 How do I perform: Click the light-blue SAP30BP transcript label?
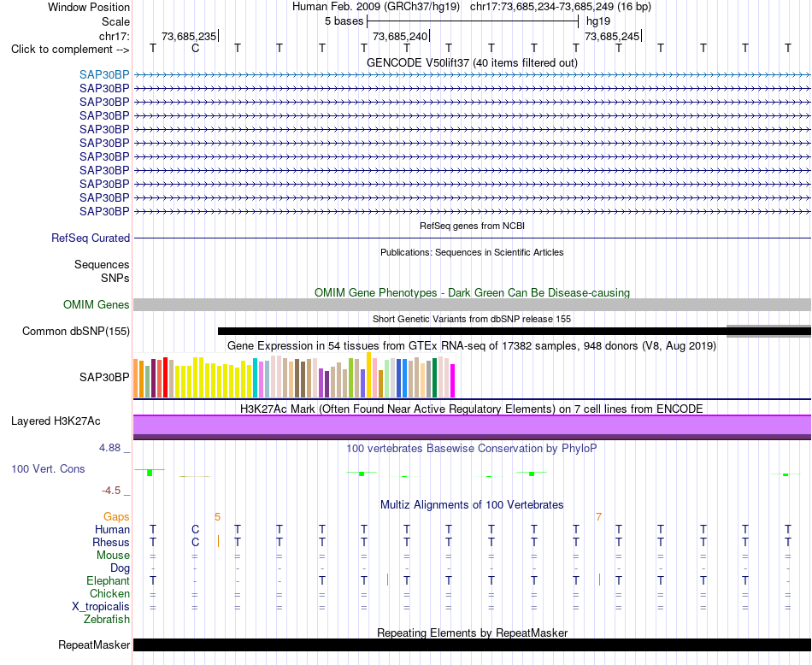click(104, 74)
